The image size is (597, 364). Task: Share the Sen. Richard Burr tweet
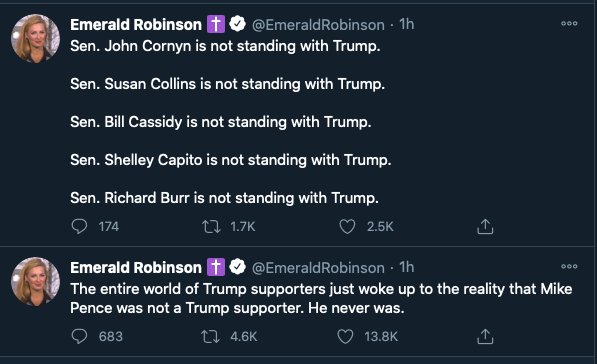(x=485, y=226)
